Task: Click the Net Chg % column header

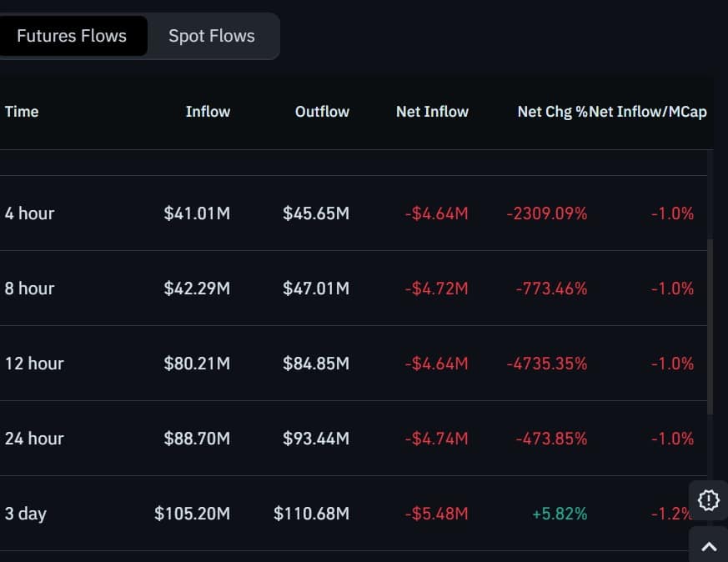Action: click(x=553, y=112)
